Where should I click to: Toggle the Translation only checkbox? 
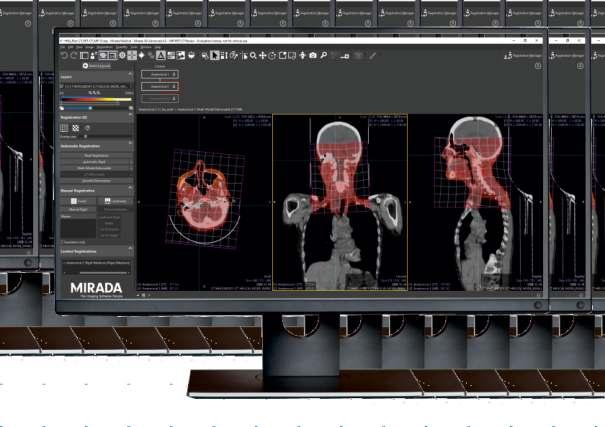[x=62, y=242]
